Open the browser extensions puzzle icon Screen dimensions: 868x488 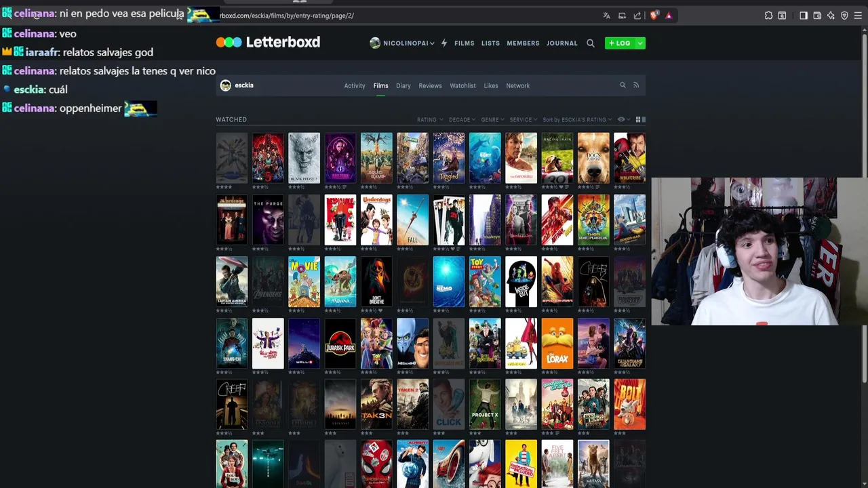pyautogui.click(x=768, y=16)
